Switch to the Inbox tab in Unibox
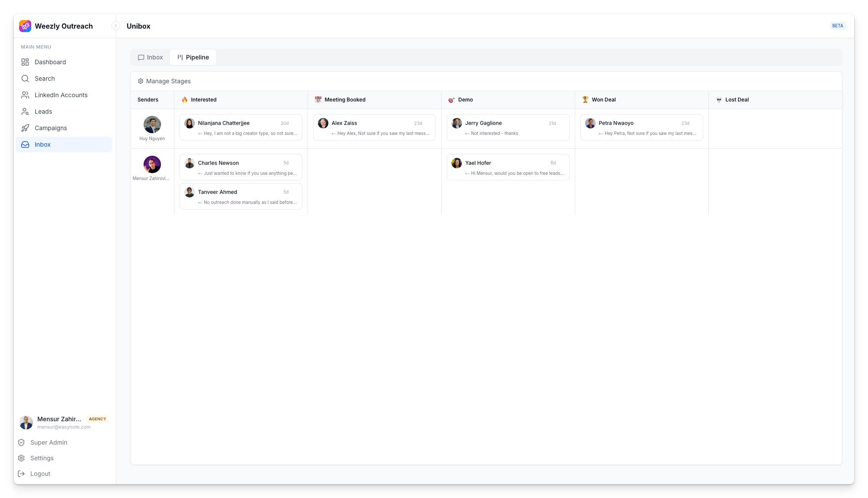 click(150, 57)
